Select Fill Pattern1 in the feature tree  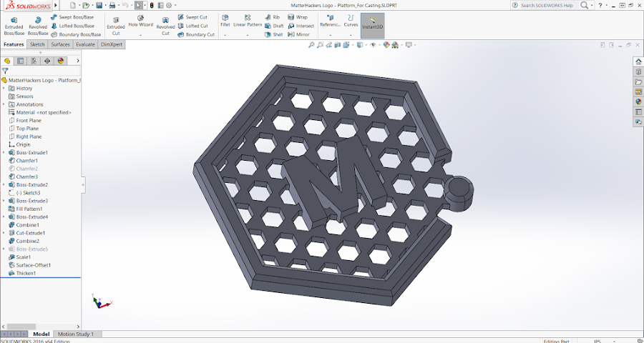(29, 209)
